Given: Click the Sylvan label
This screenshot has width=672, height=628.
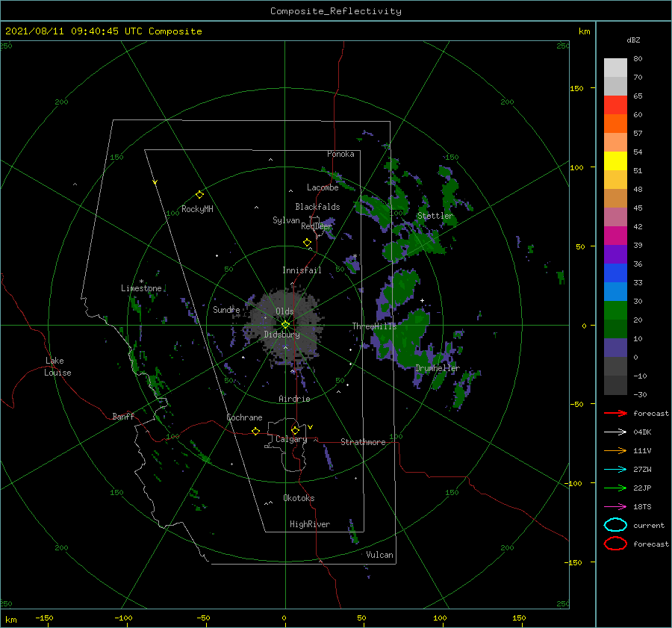Looking at the screenshot, I should point(286,220).
